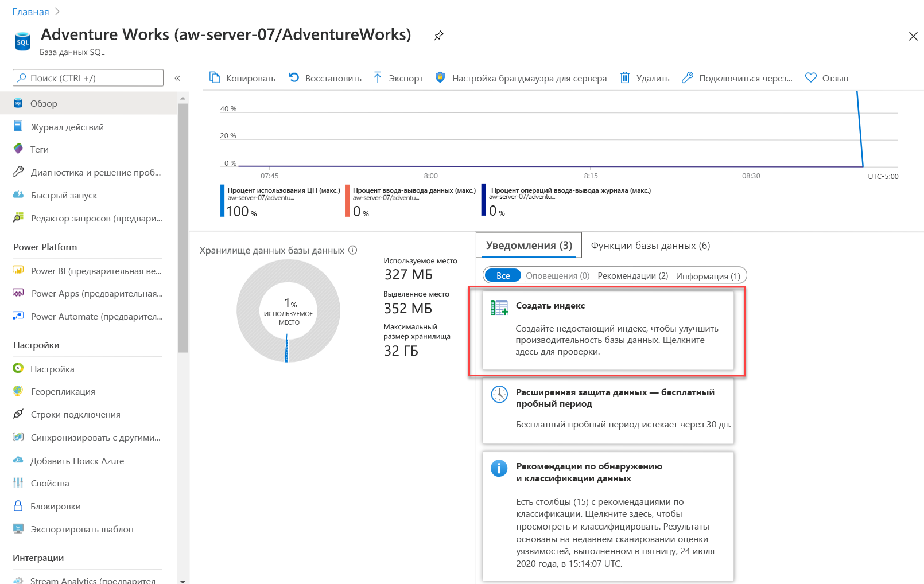The width and height of the screenshot is (924, 584).
Task: Click the log IO dark legend swatch
Action: [x=483, y=200]
